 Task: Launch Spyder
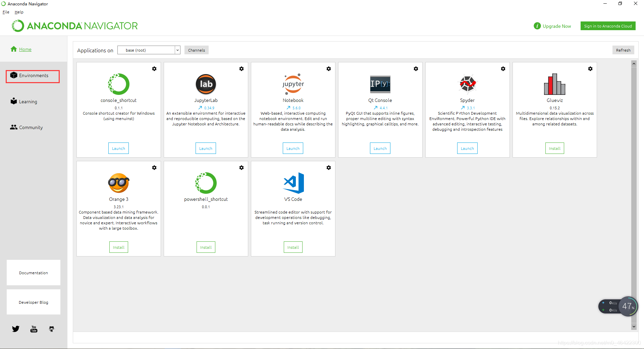click(x=467, y=148)
